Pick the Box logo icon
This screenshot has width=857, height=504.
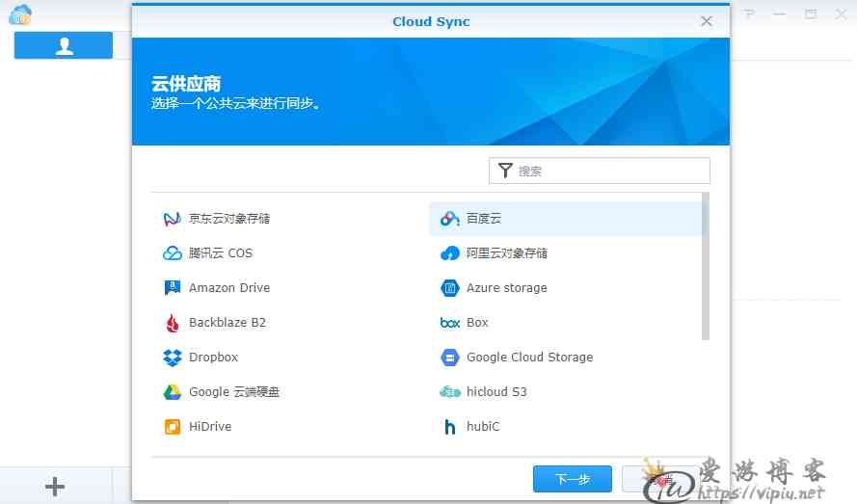click(x=450, y=323)
